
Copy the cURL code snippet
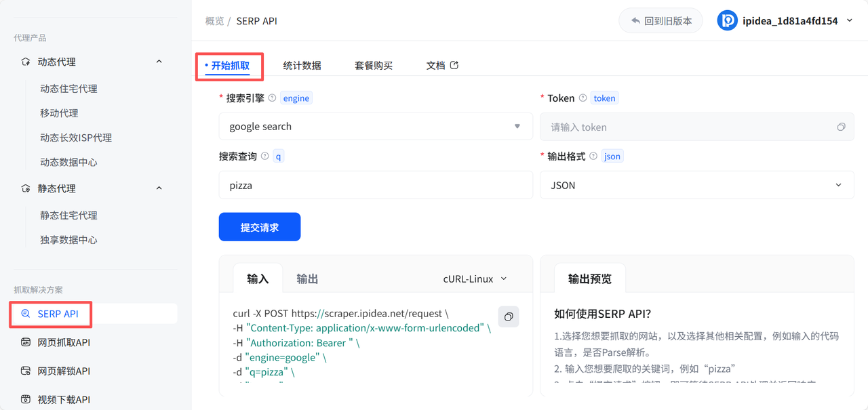(x=509, y=316)
